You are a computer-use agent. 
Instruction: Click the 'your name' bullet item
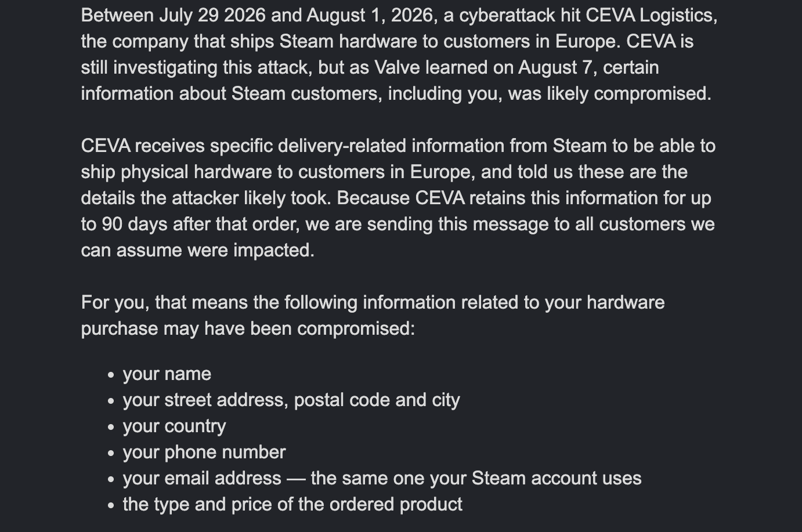pos(167,374)
